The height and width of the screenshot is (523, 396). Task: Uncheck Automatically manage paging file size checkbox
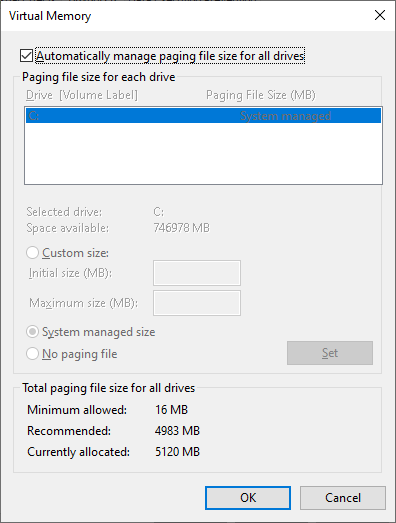(x=26, y=56)
